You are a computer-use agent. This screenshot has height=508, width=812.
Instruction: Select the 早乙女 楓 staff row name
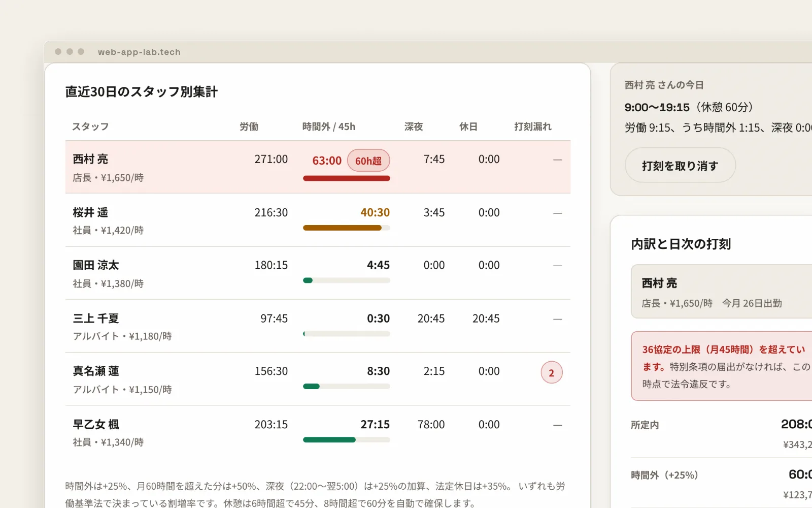[96, 424]
